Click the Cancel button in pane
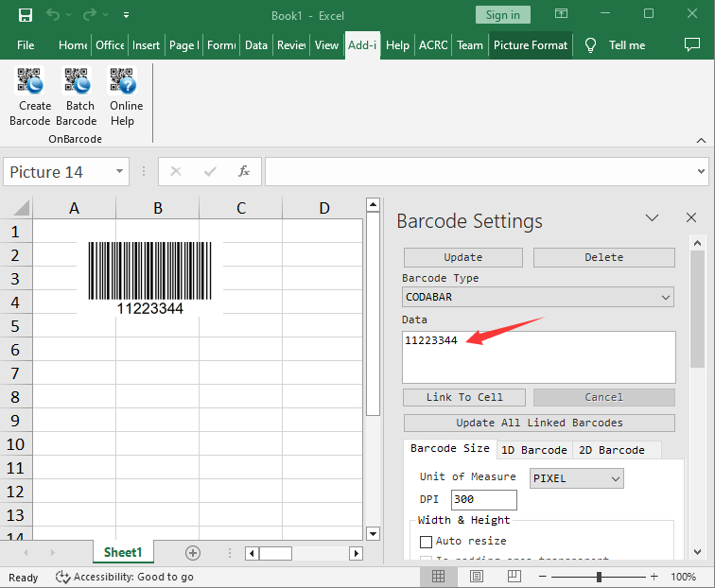The image size is (715, 588). point(603,397)
